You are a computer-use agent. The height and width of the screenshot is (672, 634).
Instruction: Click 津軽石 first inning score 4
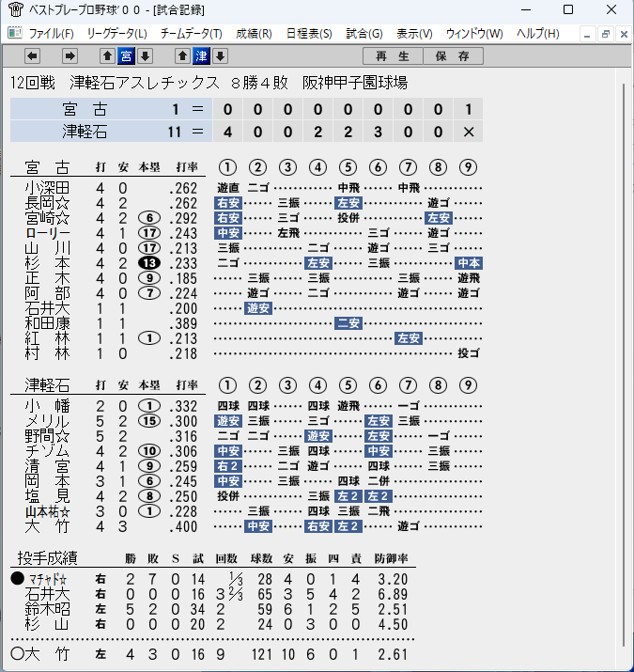tap(228, 132)
